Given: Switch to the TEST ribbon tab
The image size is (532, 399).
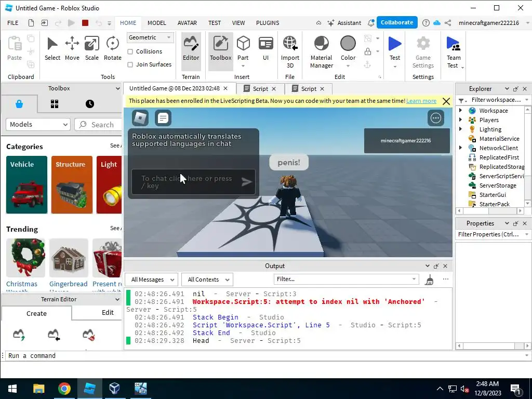Looking at the screenshot, I should click(x=215, y=23).
